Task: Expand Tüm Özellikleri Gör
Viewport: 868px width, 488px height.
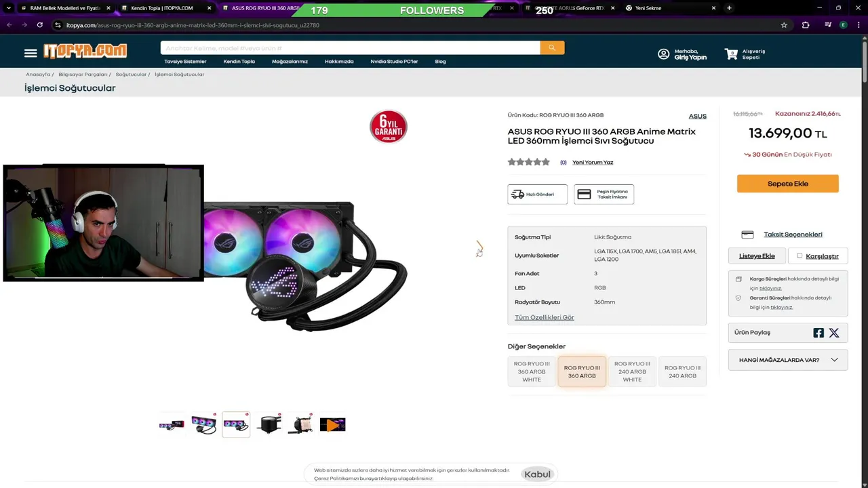Action: click(x=545, y=317)
